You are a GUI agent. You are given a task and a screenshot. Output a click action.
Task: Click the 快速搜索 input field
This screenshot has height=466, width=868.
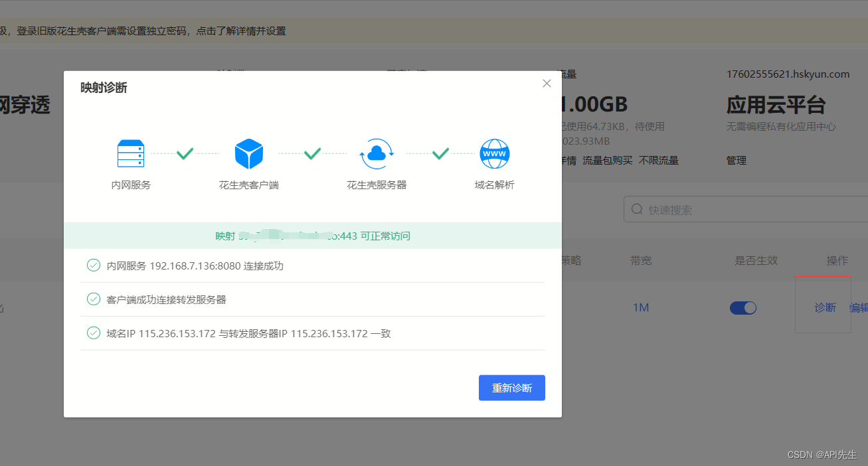745,209
